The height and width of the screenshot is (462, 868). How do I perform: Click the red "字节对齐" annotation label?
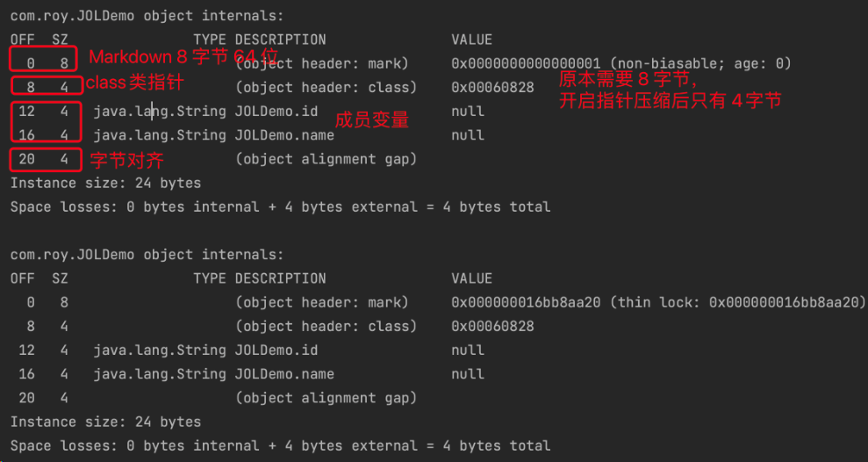126,161
